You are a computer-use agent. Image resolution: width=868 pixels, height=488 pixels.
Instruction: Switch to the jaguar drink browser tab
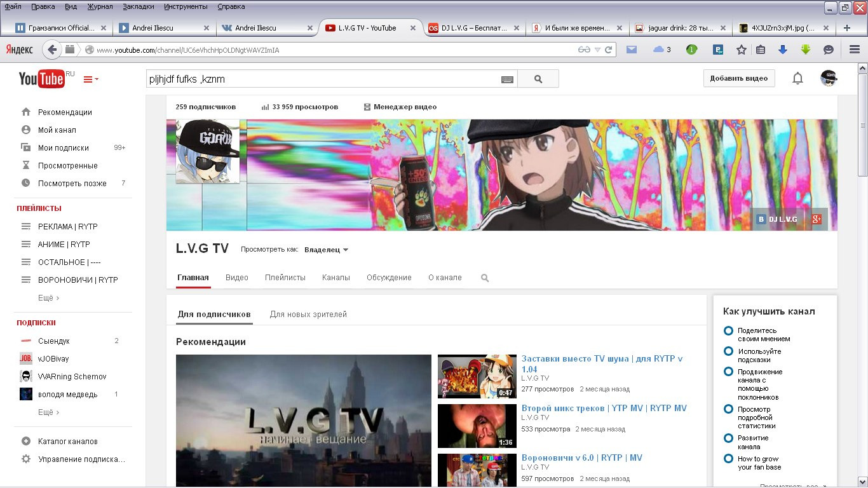tap(679, 28)
